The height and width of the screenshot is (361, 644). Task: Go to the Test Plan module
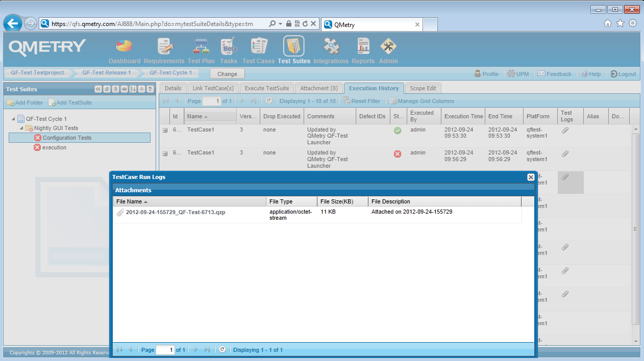pyautogui.click(x=201, y=51)
